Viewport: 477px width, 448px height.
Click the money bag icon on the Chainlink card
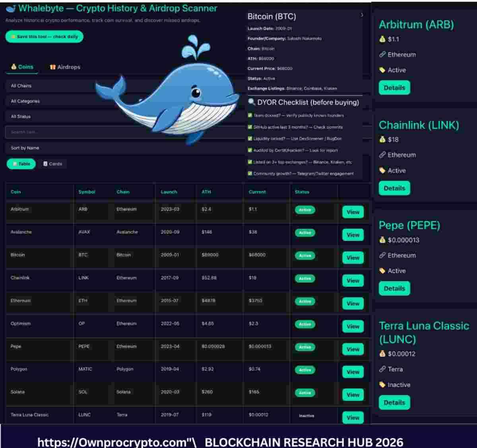[x=382, y=139]
